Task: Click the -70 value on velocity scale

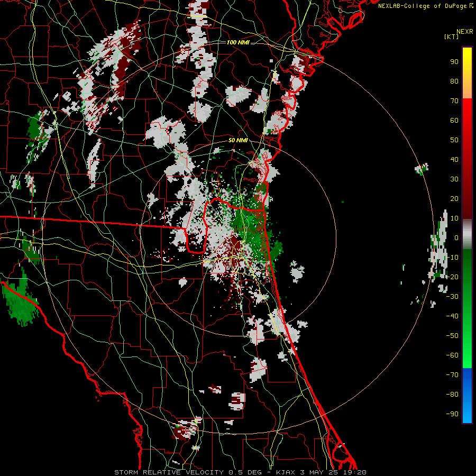Action: (x=452, y=375)
